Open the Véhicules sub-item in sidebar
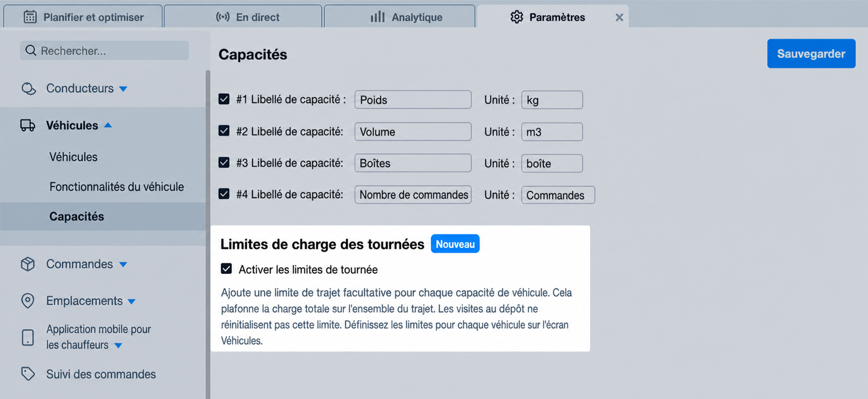 point(73,157)
